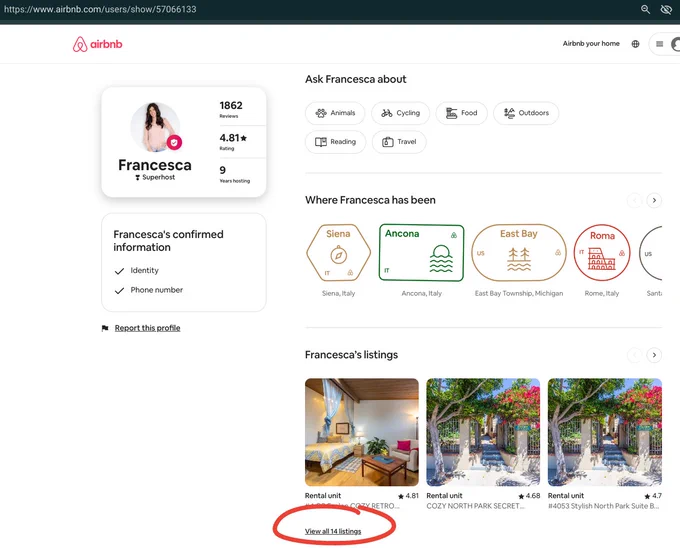Select the Travel interest chip
The height and width of the screenshot is (548, 680).
click(x=399, y=142)
